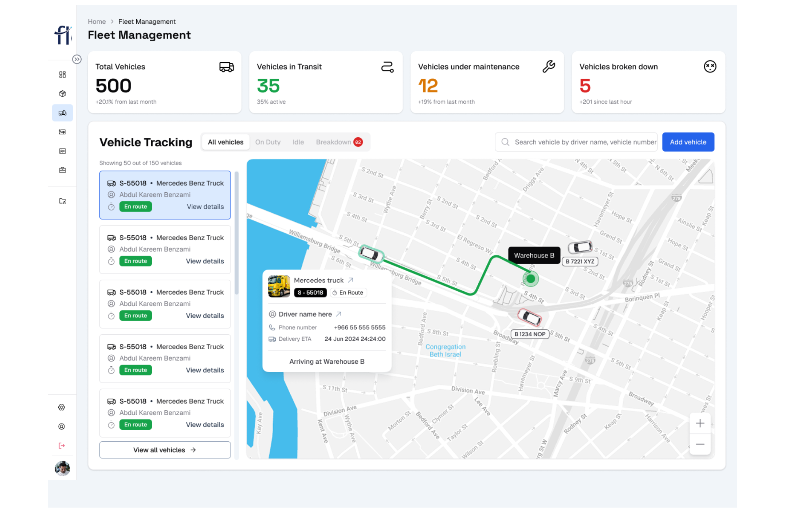
Task: Switch to the On Duty tab
Action: tap(268, 142)
